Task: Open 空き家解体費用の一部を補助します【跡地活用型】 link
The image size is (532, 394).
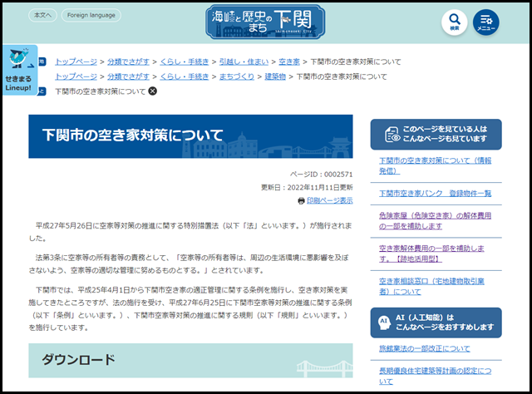Action: tap(431, 254)
